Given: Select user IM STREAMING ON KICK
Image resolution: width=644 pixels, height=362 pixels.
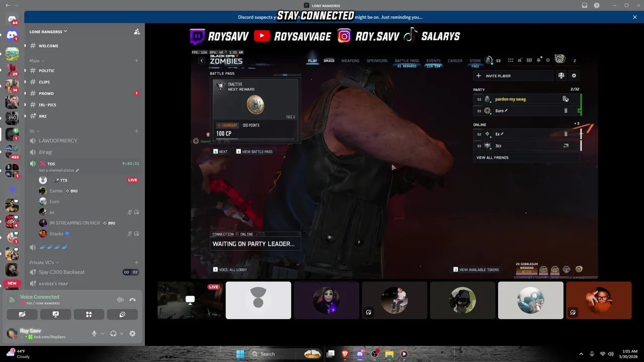Looking at the screenshot, I should point(89,223).
